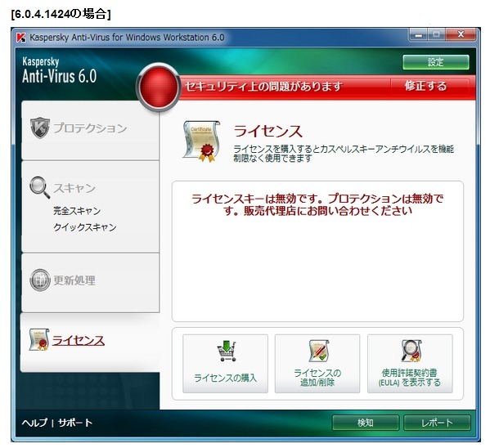This screenshot has height=448, width=499.
Task: Click the red security status indicator
Action: (x=159, y=87)
